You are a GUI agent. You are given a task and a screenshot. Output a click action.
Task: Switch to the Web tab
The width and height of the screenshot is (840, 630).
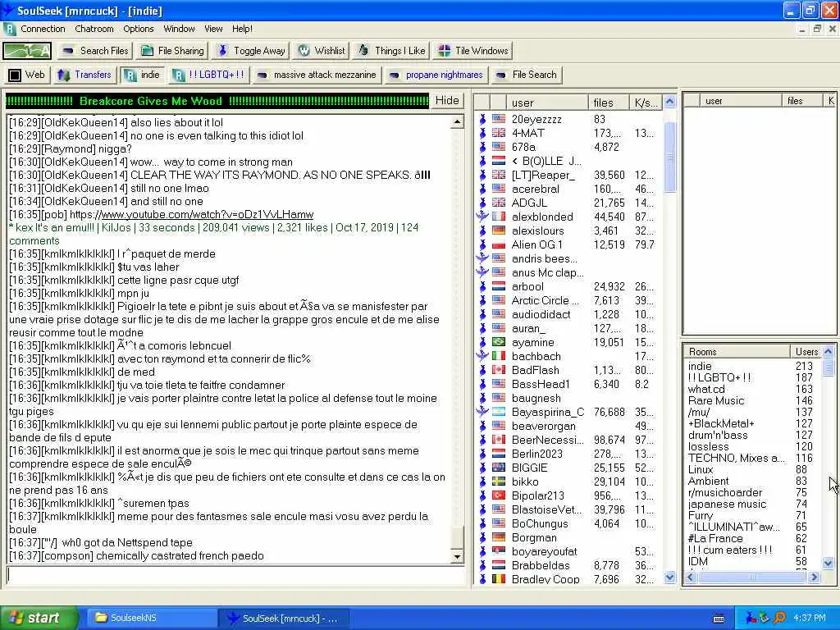pos(27,75)
